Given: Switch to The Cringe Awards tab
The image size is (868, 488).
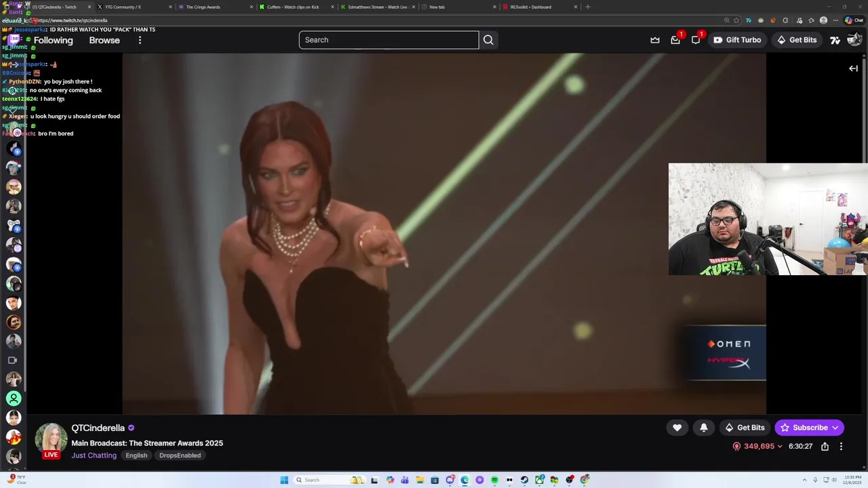Looking at the screenshot, I should [x=214, y=7].
